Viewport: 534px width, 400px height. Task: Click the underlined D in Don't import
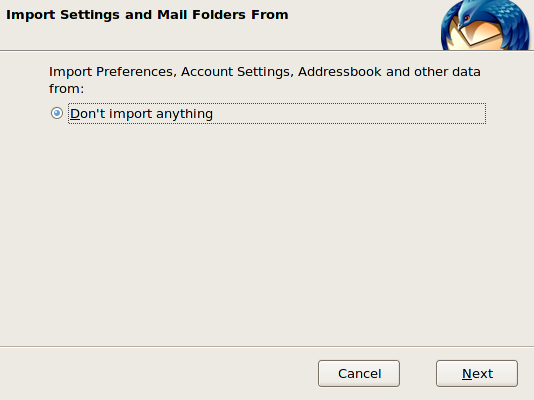tap(75, 114)
